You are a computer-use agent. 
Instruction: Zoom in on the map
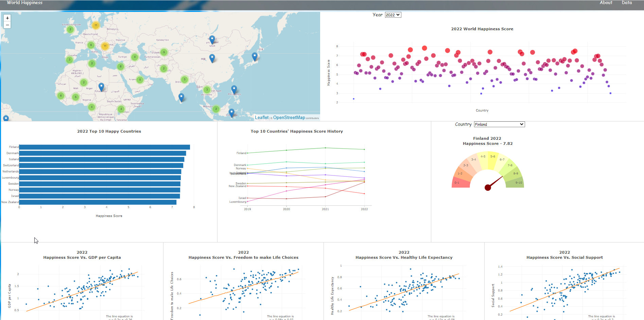(7, 18)
